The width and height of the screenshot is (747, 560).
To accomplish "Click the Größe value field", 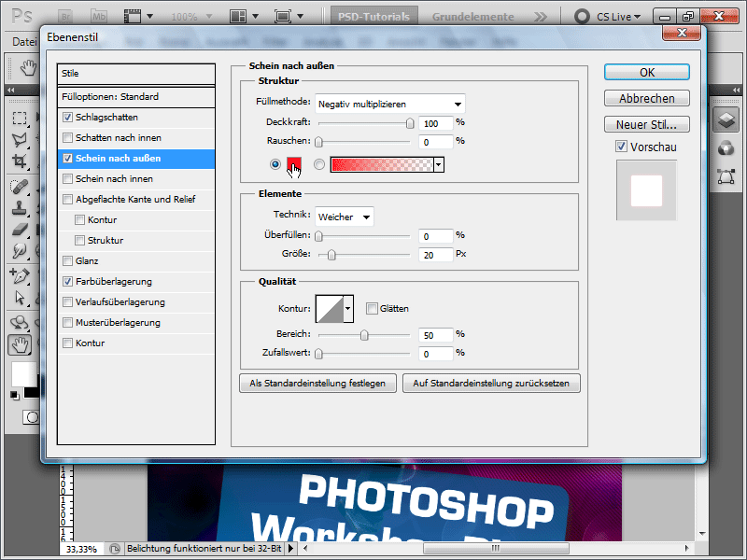I will click(x=436, y=255).
